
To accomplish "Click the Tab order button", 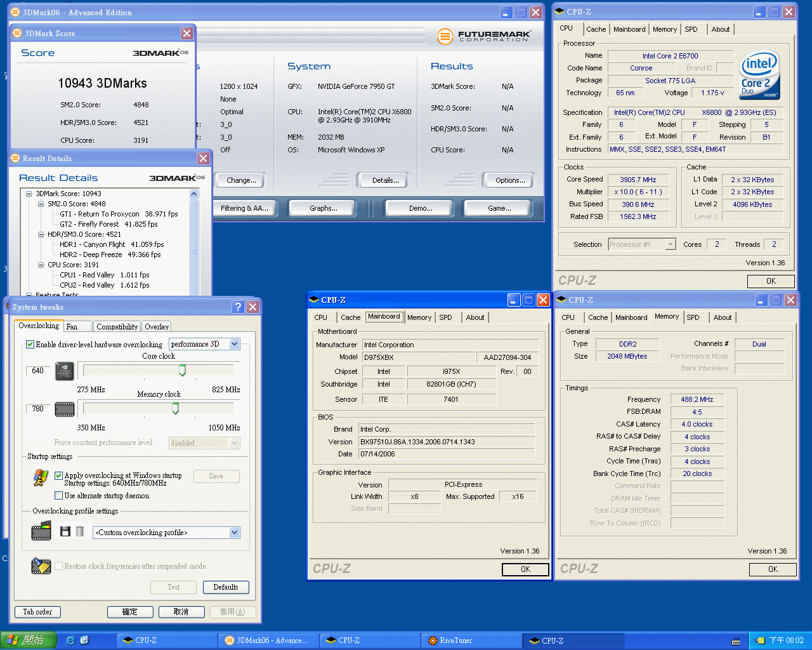I will pyautogui.click(x=37, y=612).
